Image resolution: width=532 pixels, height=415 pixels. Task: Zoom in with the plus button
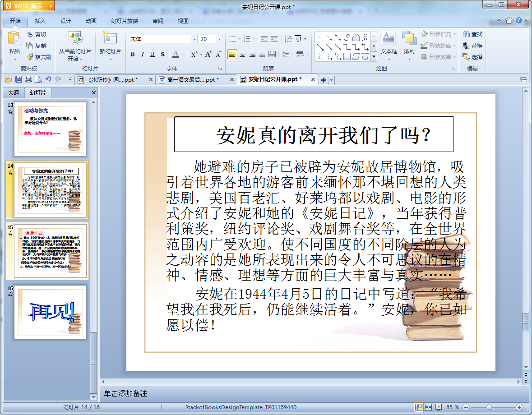coord(519,407)
